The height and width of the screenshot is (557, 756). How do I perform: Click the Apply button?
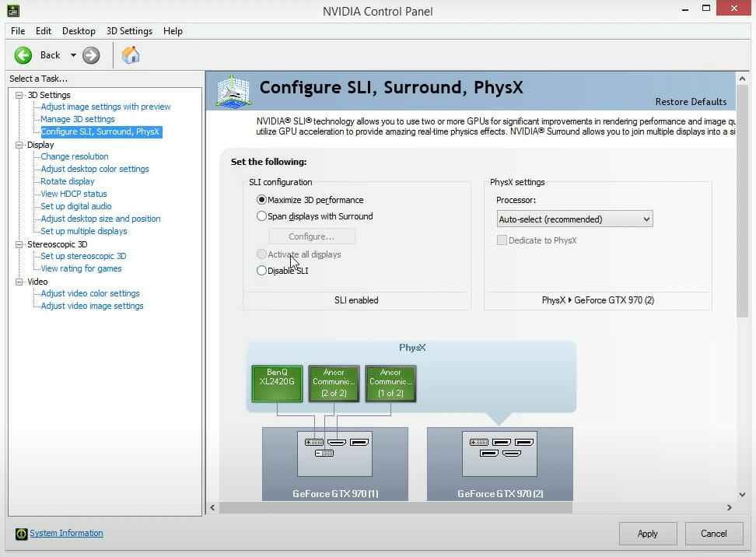(x=648, y=534)
